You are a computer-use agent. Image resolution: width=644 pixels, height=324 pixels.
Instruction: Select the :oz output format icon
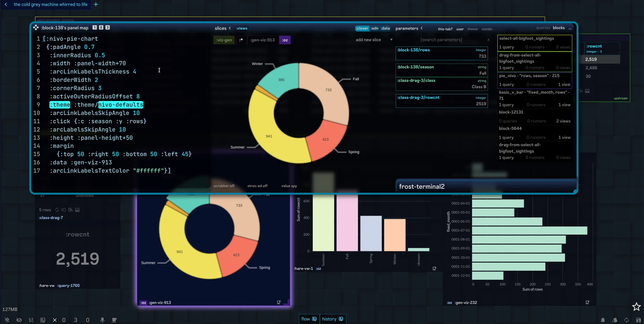[x=285, y=40]
